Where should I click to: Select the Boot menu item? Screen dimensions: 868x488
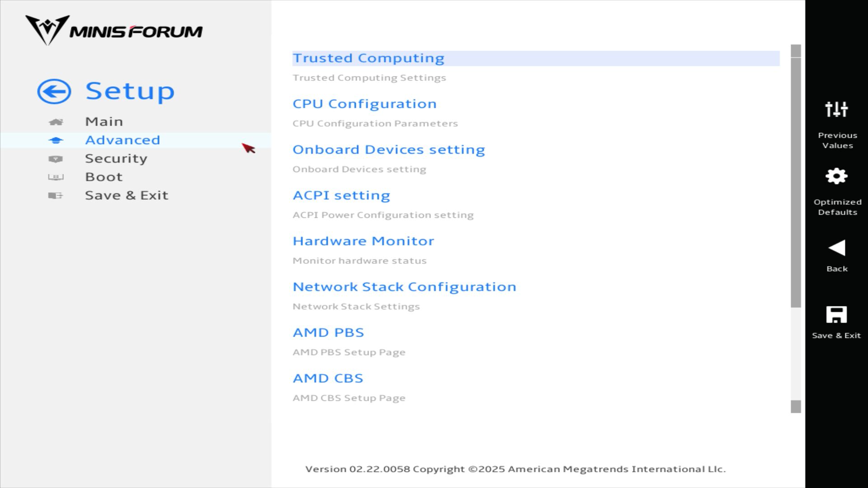pos(104,177)
